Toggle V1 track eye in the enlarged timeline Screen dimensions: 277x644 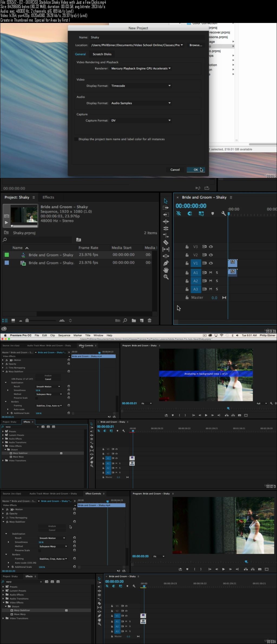point(211,263)
